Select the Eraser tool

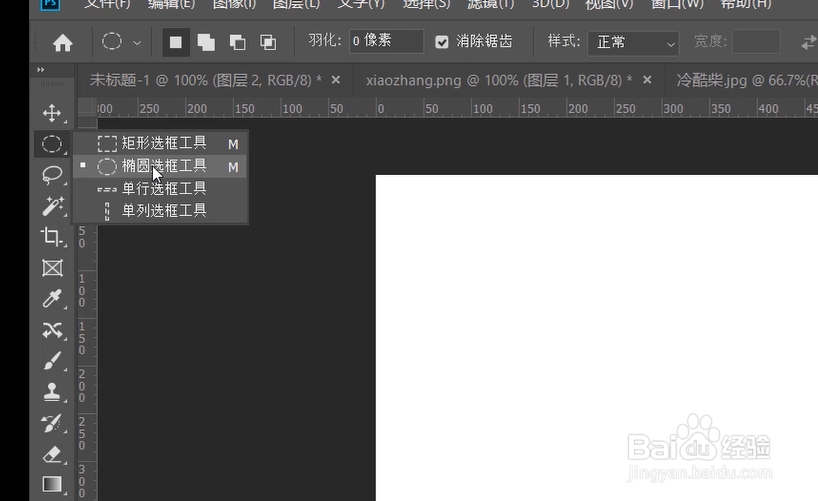(52, 454)
